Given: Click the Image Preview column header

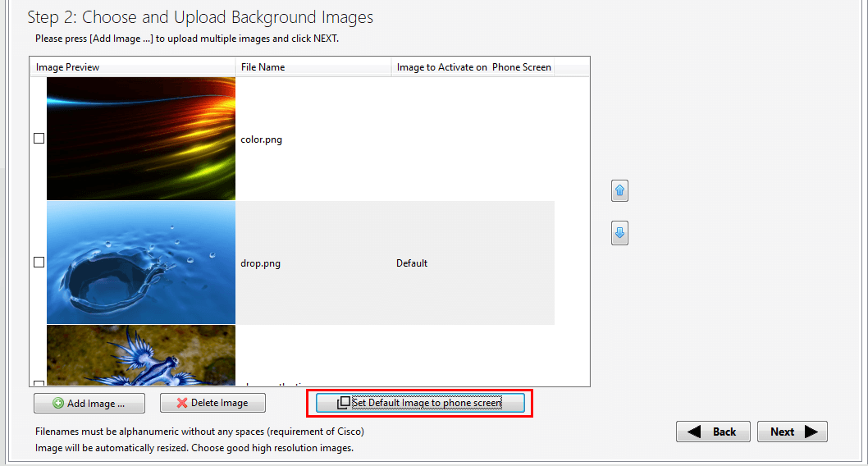Looking at the screenshot, I should [x=132, y=67].
